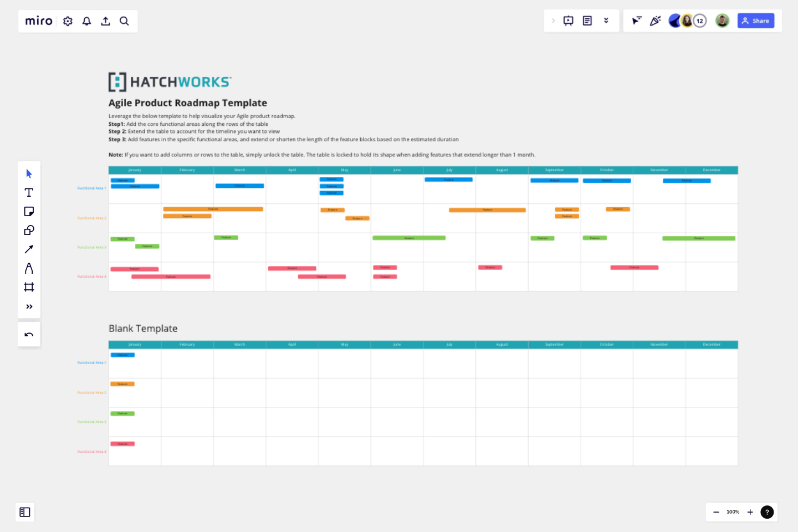Open more tools with the double-arrow icon
Screen dimensions: 798x532
[29, 306]
